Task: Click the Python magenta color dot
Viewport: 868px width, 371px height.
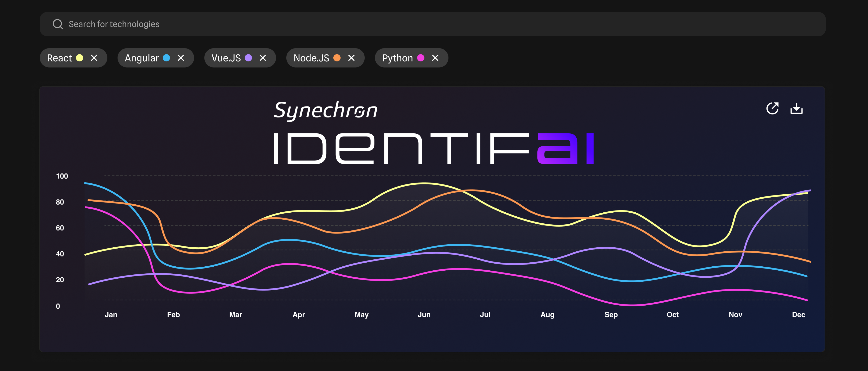Action: 421,58
